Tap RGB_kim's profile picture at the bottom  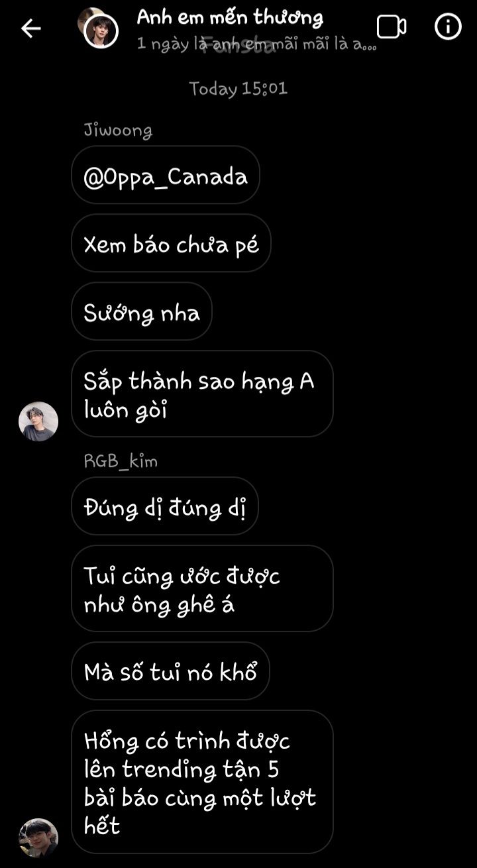click(38, 838)
